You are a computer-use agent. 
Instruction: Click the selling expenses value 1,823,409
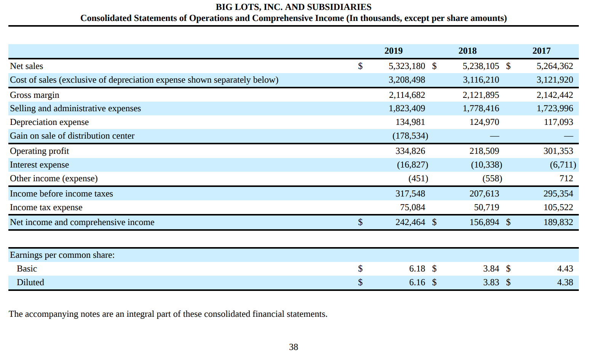(x=407, y=108)
